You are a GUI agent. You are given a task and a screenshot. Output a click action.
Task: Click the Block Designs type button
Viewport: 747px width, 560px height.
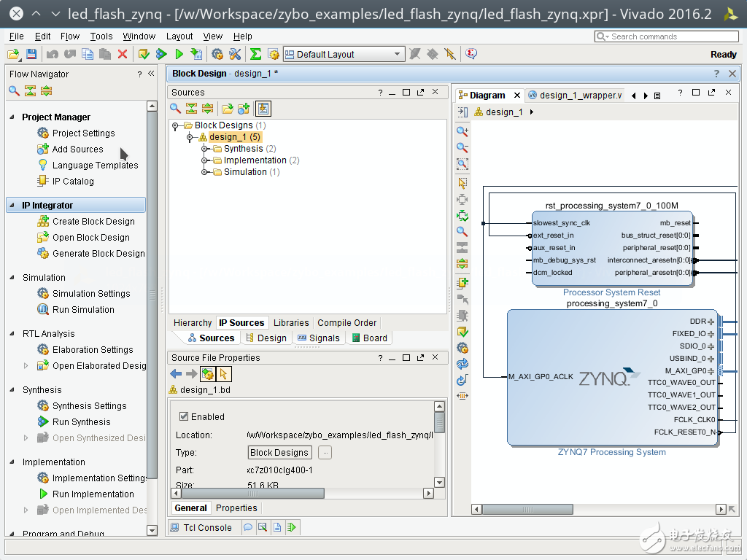tap(280, 453)
